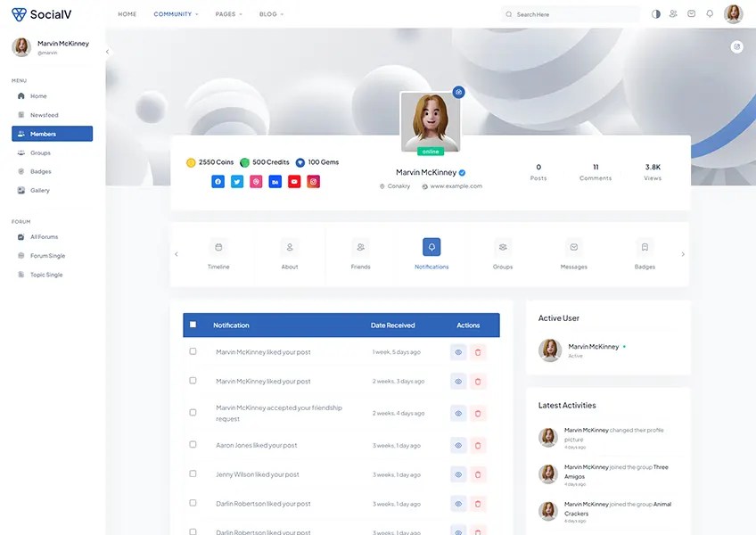756x535 pixels.
Task: Check Jenny Wilson liked your post row
Action: (193, 473)
